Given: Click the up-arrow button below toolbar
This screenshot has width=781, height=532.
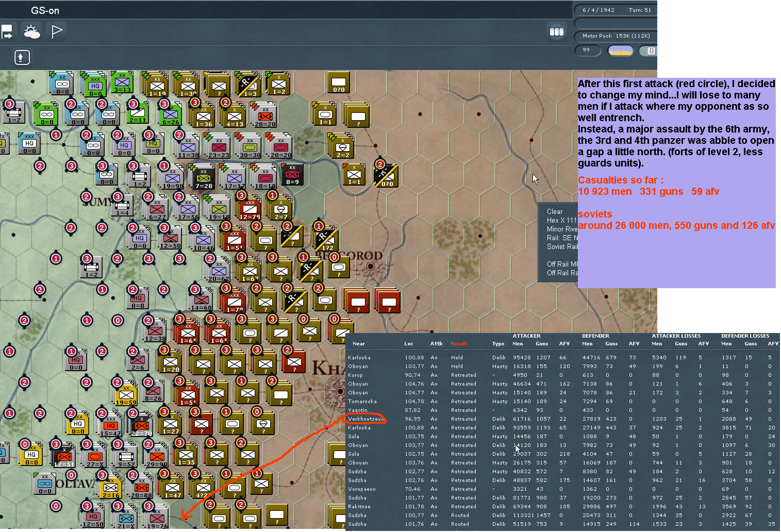Looking at the screenshot, I should pos(21,57).
